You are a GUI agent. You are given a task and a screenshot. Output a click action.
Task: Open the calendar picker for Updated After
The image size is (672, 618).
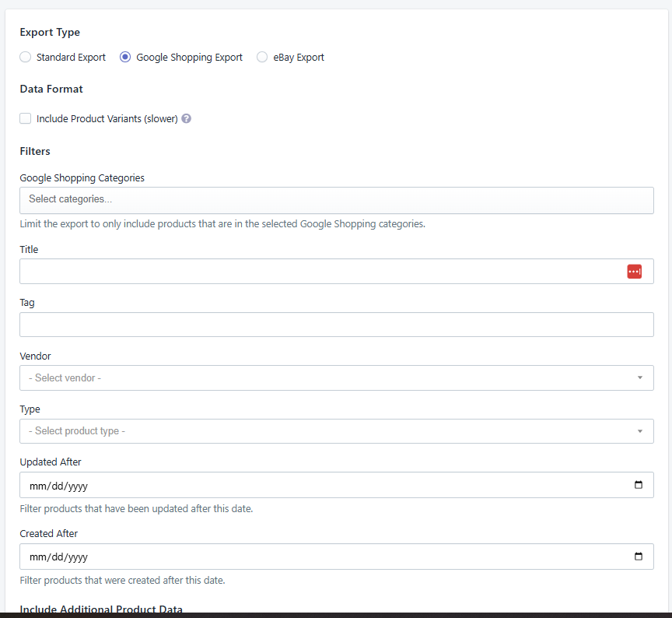[x=639, y=485]
